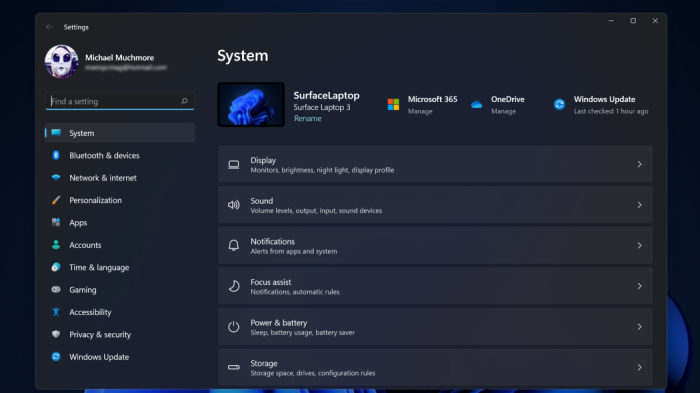Open System category in sidebar
This screenshot has width=700, height=393.
pyautogui.click(x=120, y=133)
